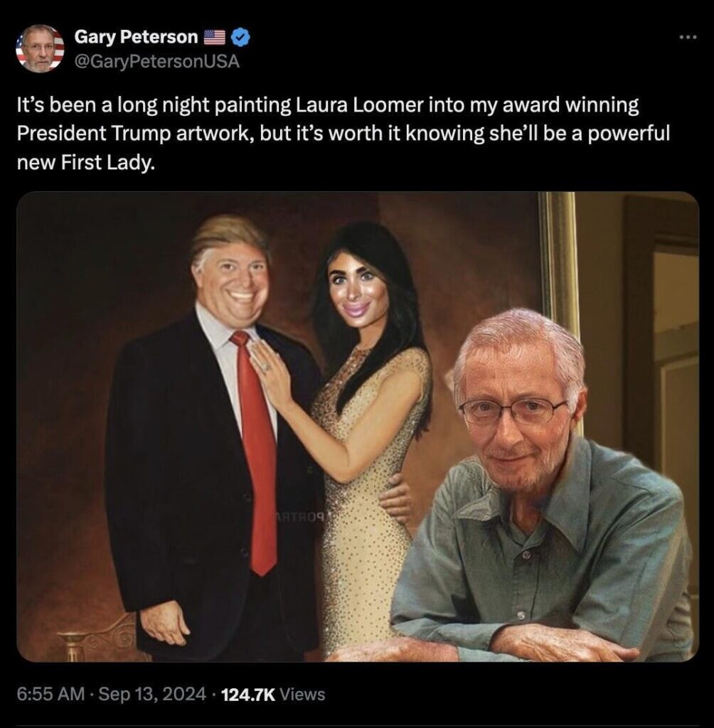Click the word Views after the count
The height and width of the screenshot is (728, 714).
(303, 695)
